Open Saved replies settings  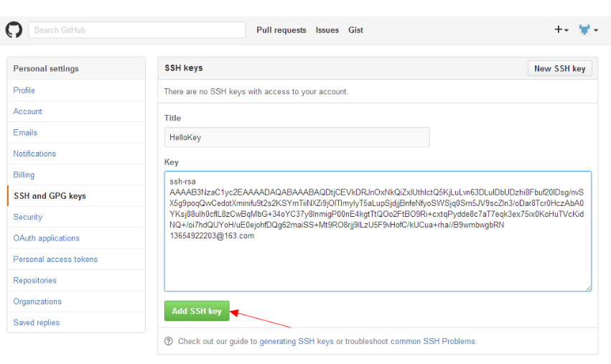(76, 322)
